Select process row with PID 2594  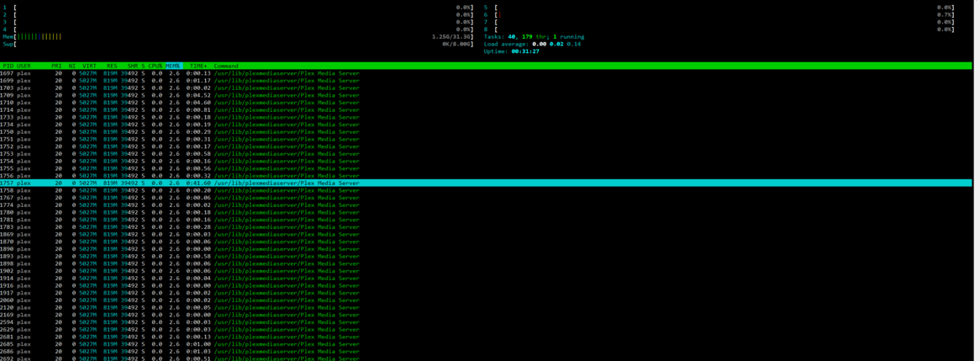tap(487, 321)
